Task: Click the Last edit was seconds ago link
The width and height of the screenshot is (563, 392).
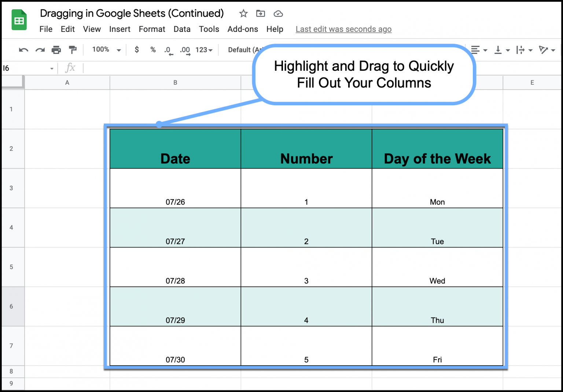Action: (x=343, y=29)
